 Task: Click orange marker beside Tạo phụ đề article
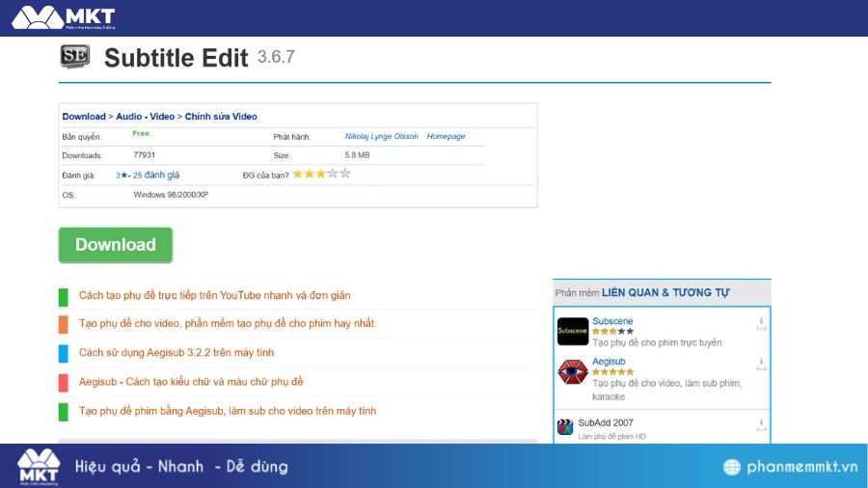click(63, 325)
